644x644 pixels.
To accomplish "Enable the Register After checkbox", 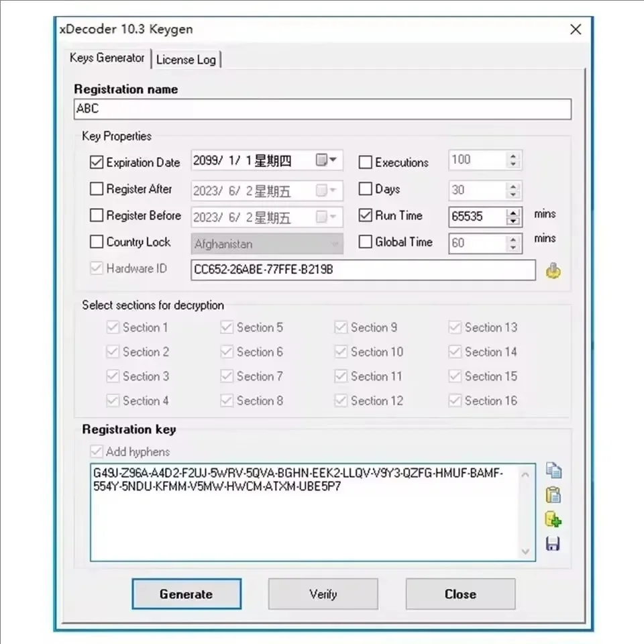I will [x=97, y=189].
